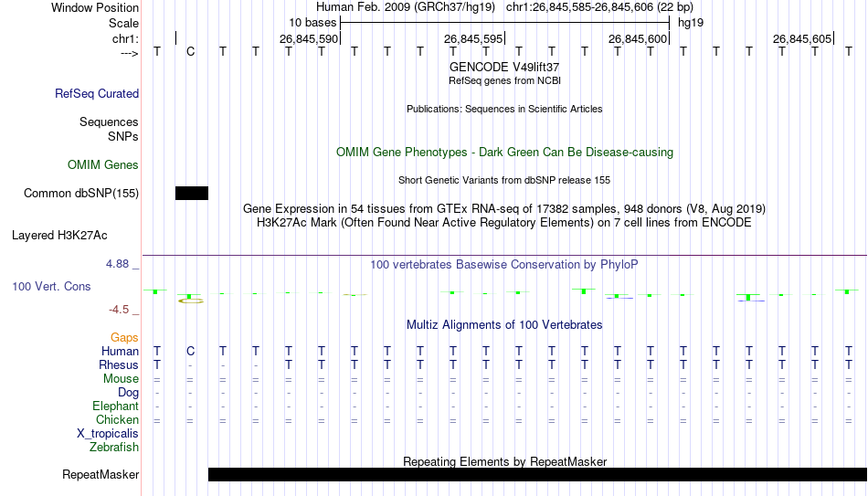Viewport: 868px width, 496px height.
Task: Click the 26,845,605 coordinate label
Action: [x=802, y=38]
